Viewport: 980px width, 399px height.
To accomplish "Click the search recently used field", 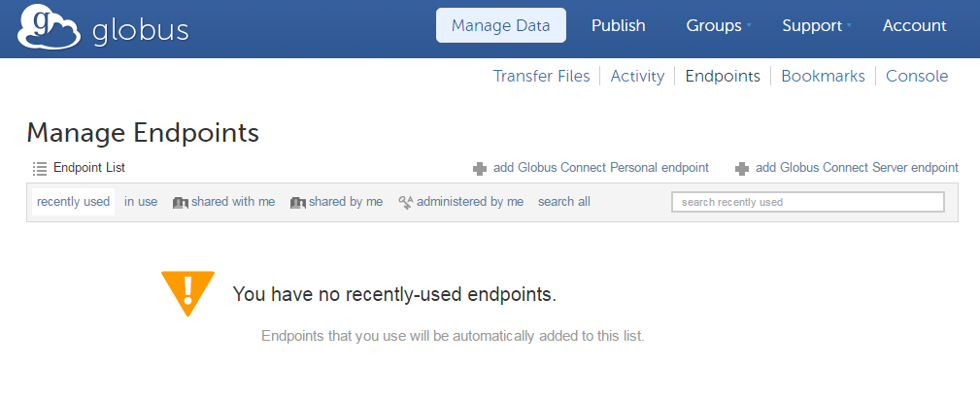I will [807, 202].
